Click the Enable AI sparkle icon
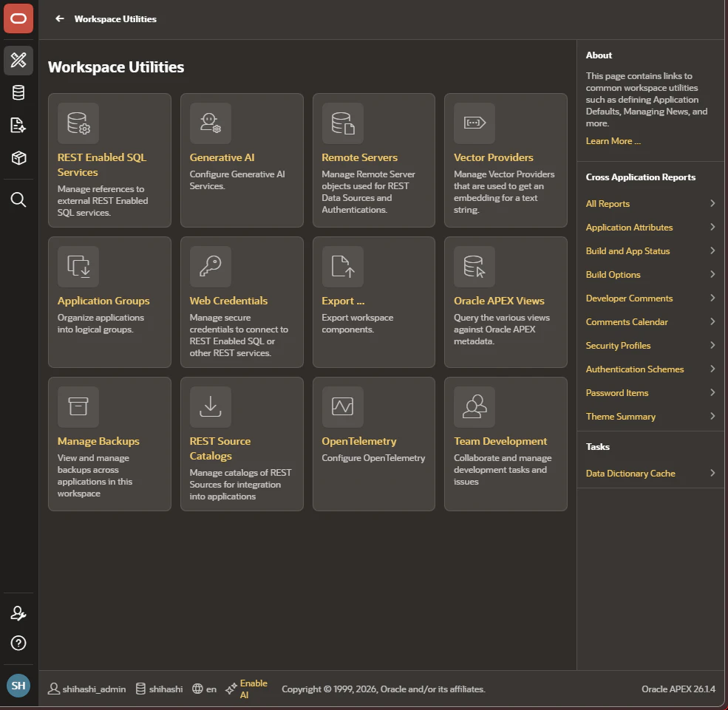The height and width of the screenshot is (710, 728). coord(231,689)
